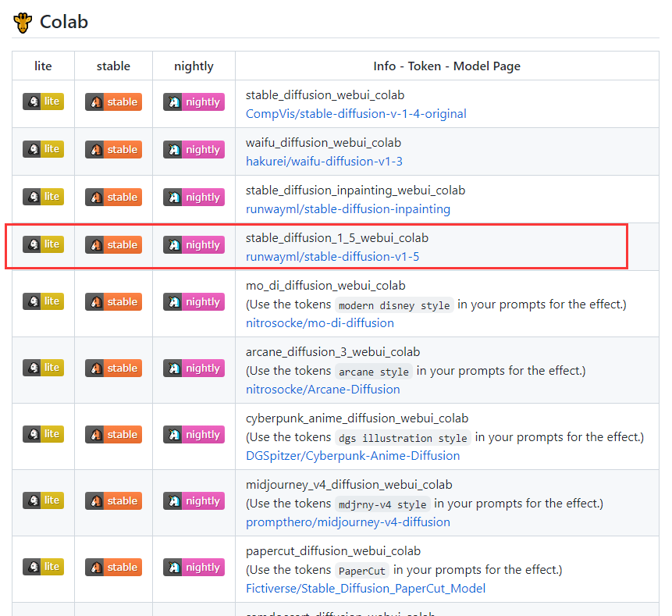Screen dimensions: 672x616
Task: Open the DGSpitzer/Cyberpunk-Anime-Diffusion link
Action: click(353, 456)
